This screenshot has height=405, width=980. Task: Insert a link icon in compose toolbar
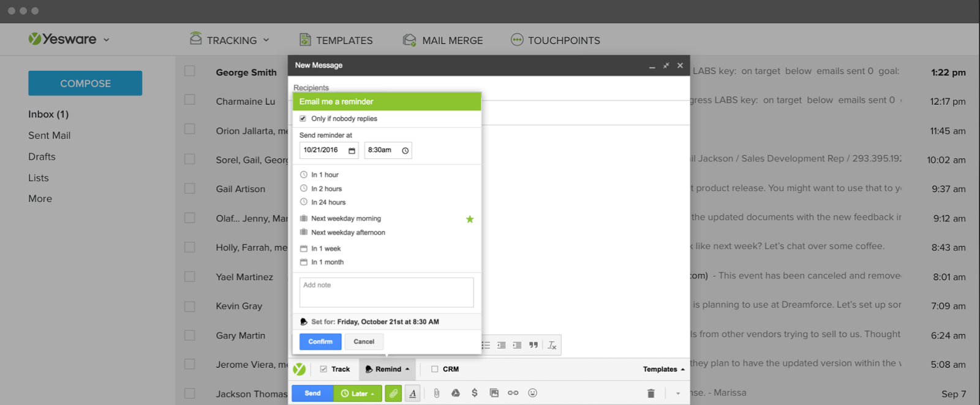click(513, 393)
